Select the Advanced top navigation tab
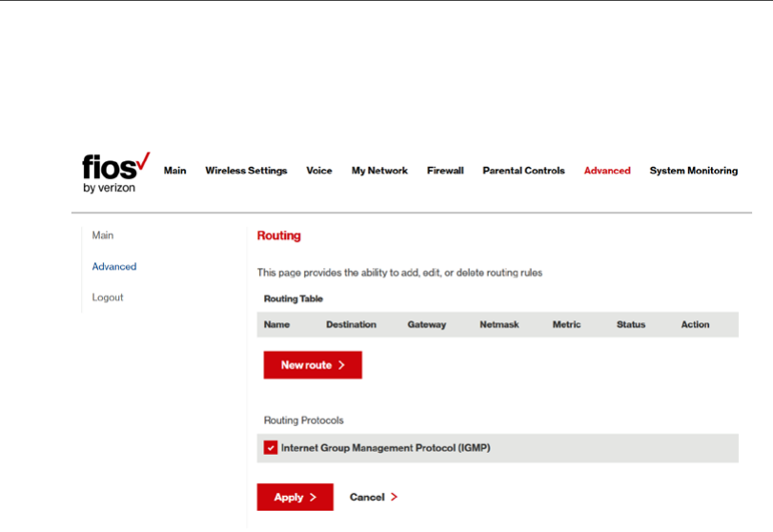The image size is (773, 532). pos(607,171)
